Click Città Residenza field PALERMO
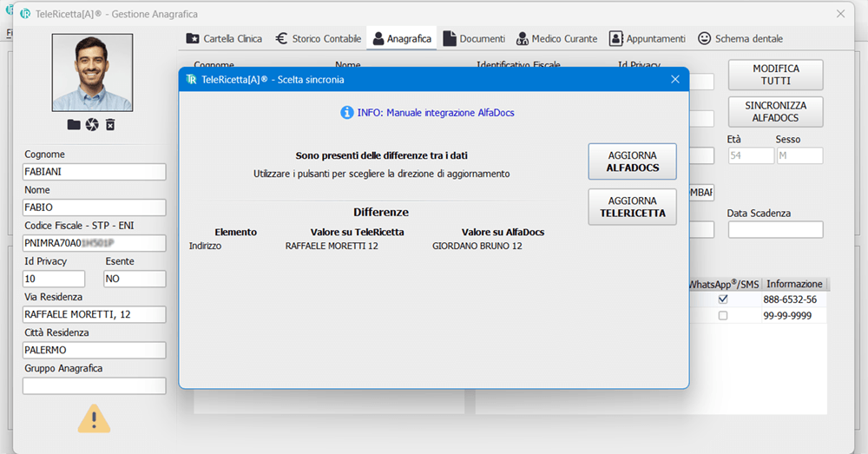Viewport: 868px width, 454px height. pos(94,350)
